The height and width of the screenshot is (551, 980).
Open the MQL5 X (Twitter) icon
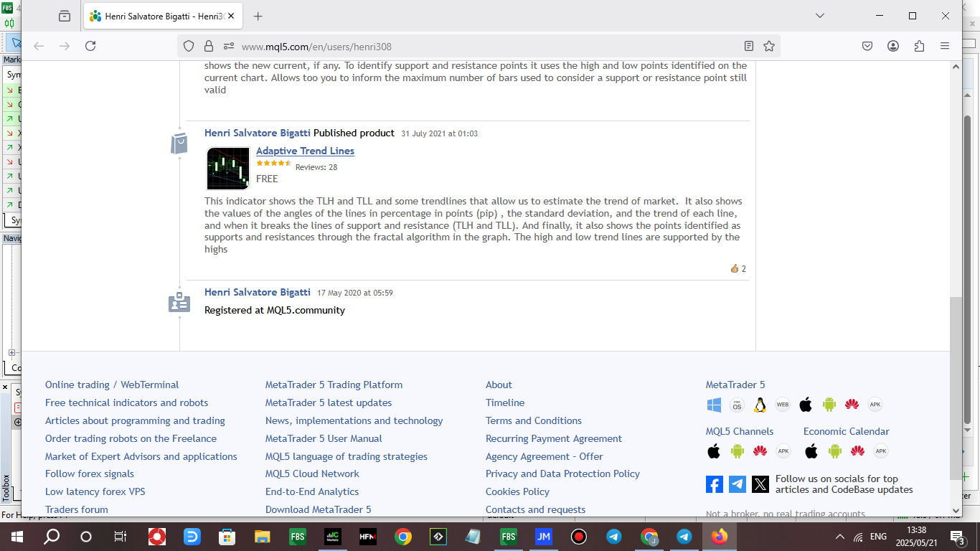click(x=760, y=484)
